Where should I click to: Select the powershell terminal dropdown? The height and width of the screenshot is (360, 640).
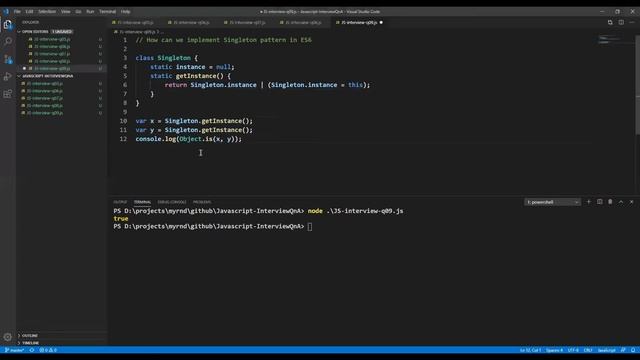(552, 202)
